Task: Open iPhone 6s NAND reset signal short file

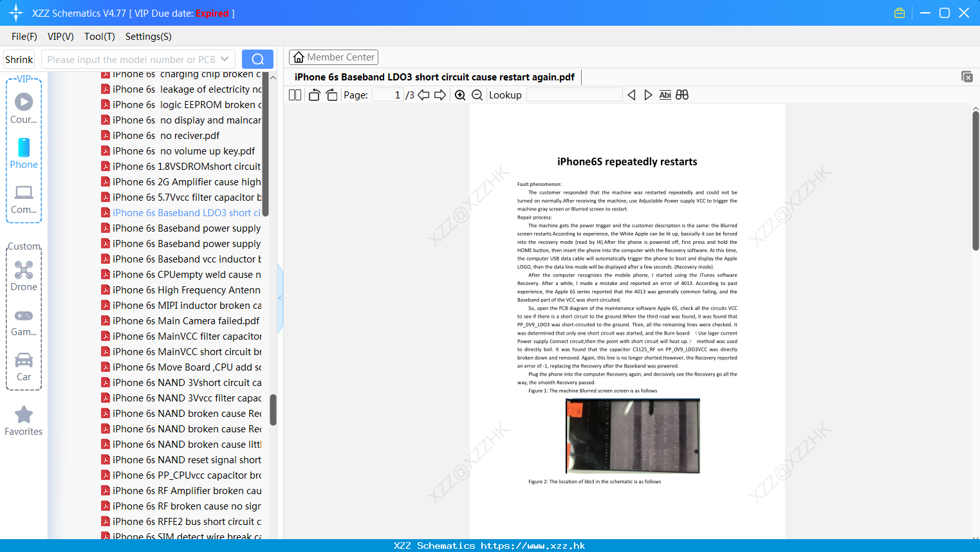Action: tap(181, 460)
